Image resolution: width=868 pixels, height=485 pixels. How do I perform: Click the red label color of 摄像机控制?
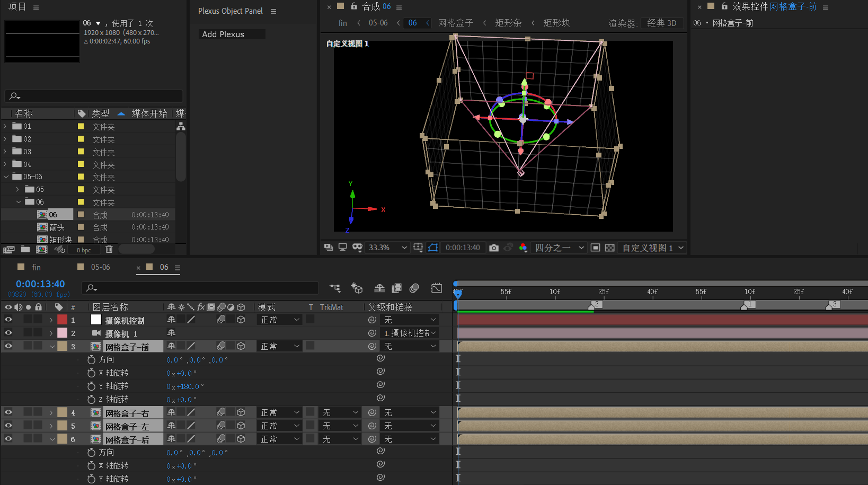(x=63, y=320)
